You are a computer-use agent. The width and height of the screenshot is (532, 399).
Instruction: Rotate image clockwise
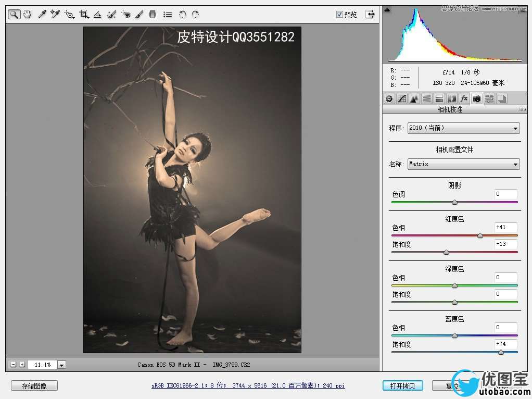pos(195,14)
